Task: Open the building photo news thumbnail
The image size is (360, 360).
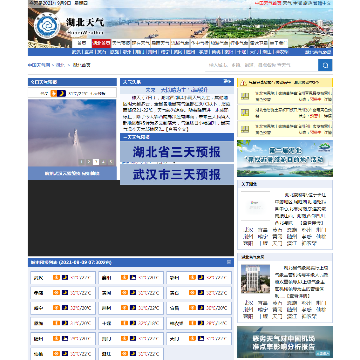Action: tap(255, 279)
